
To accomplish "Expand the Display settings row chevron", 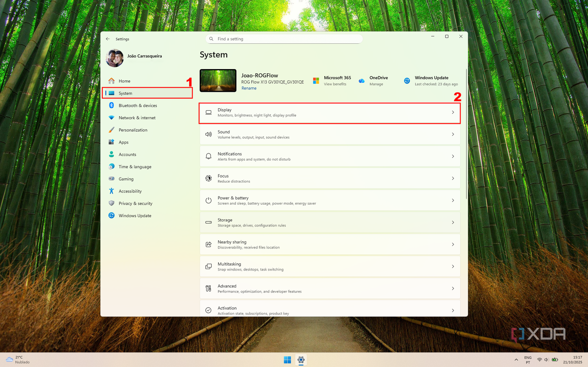I will tap(453, 112).
